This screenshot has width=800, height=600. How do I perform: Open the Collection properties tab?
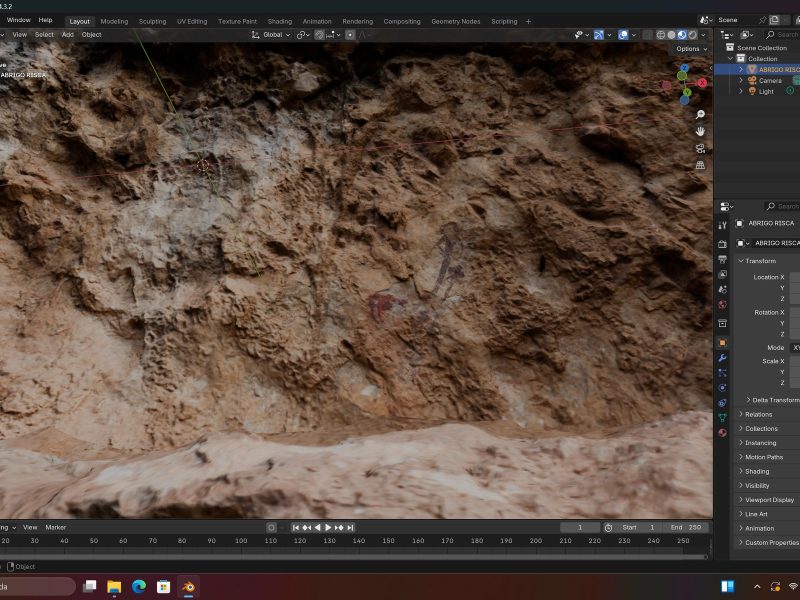[722, 323]
